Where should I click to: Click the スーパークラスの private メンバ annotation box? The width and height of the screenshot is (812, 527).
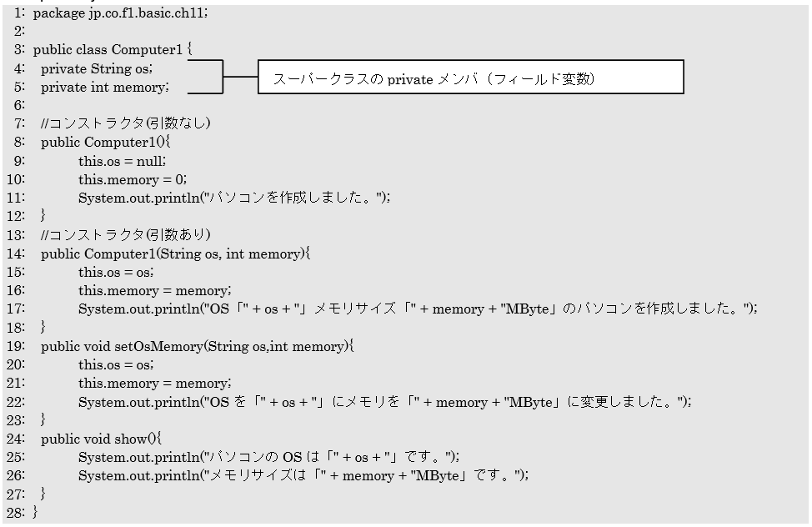coord(470,78)
